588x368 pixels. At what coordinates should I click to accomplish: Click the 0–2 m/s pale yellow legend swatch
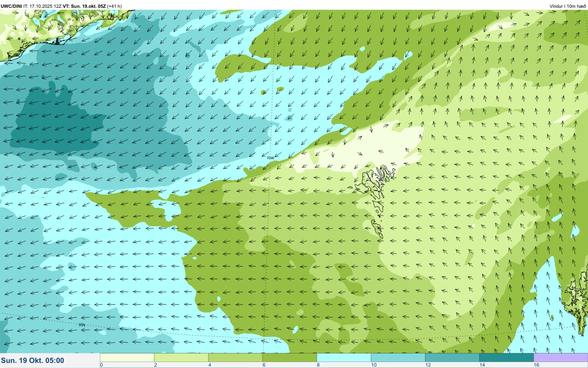click(x=127, y=357)
